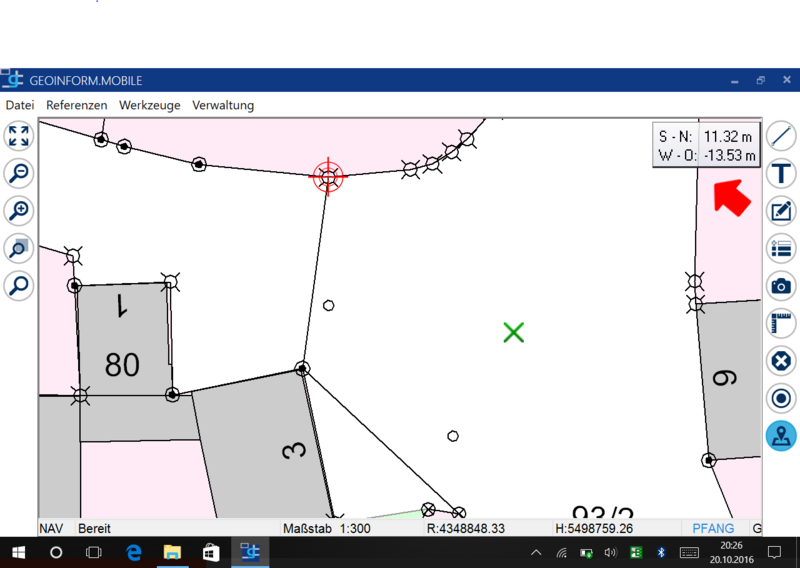Click the plain magnifier search icon
The width and height of the screenshot is (800, 568).
pos(19,286)
